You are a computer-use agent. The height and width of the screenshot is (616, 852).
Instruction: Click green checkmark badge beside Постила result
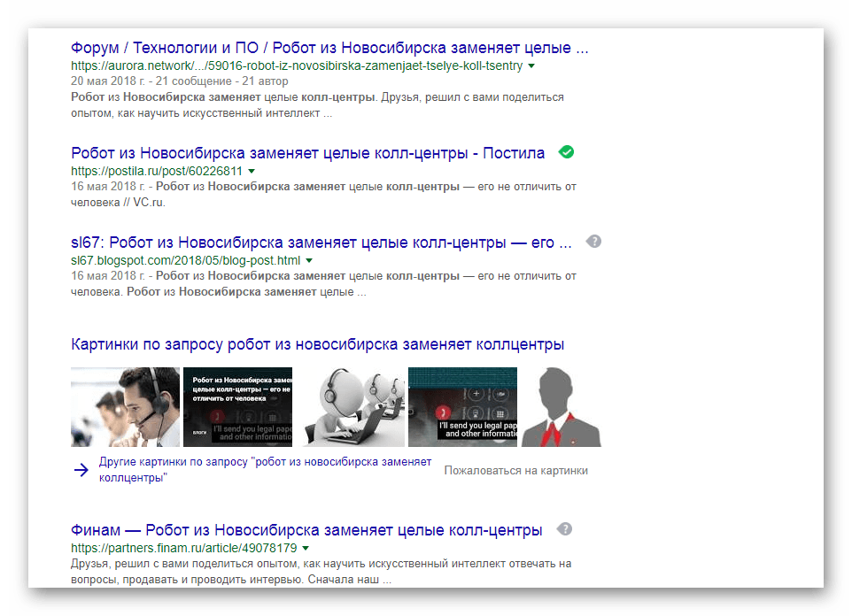566,152
